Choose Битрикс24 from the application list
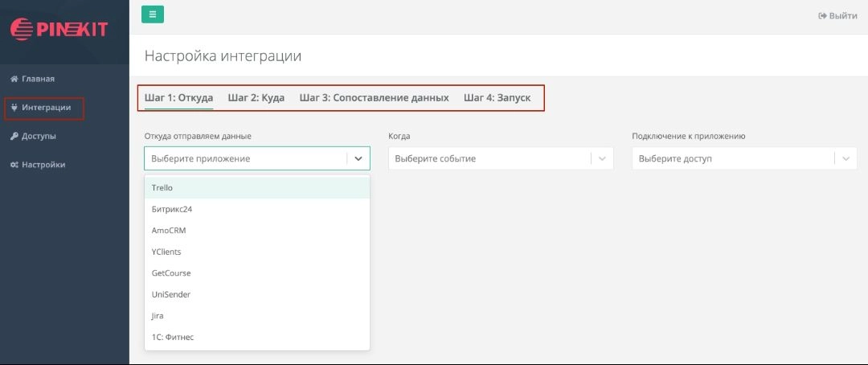This screenshot has width=868, height=365. (172, 209)
